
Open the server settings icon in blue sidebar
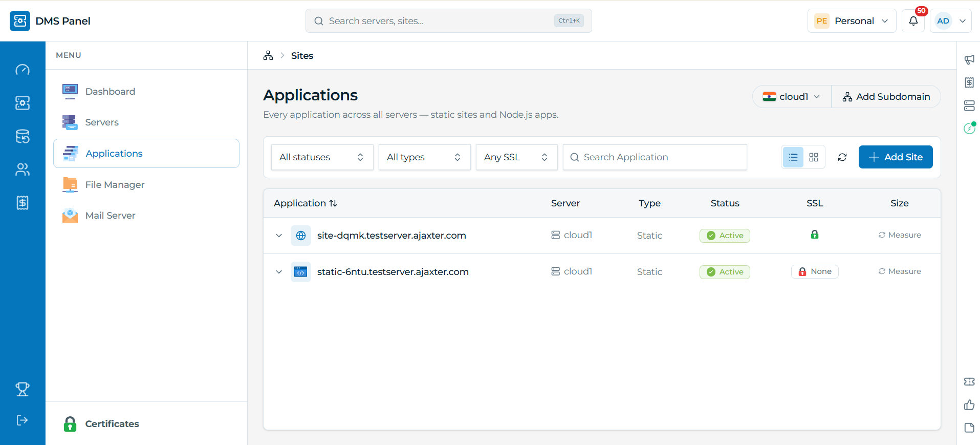pyautogui.click(x=23, y=103)
